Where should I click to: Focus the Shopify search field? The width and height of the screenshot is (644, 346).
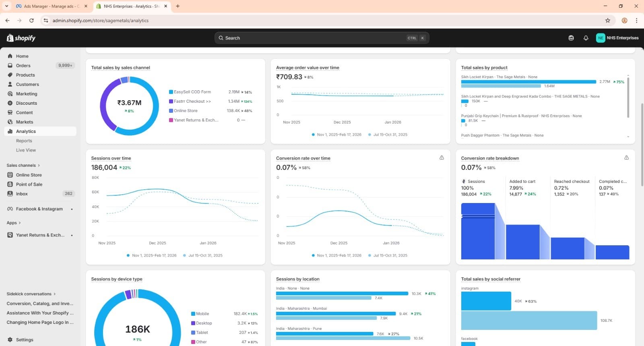(322, 38)
